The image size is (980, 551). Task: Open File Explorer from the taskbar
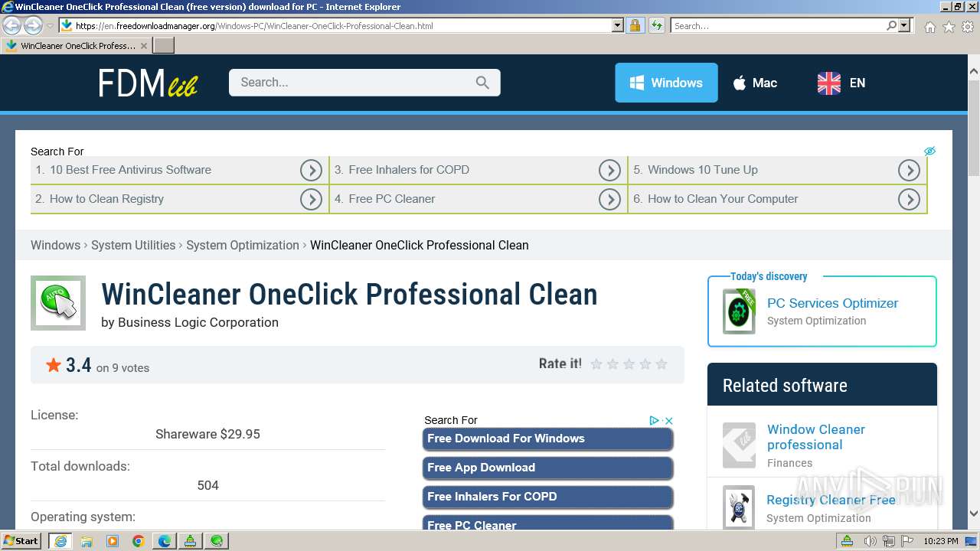click(x=87, y=540)
